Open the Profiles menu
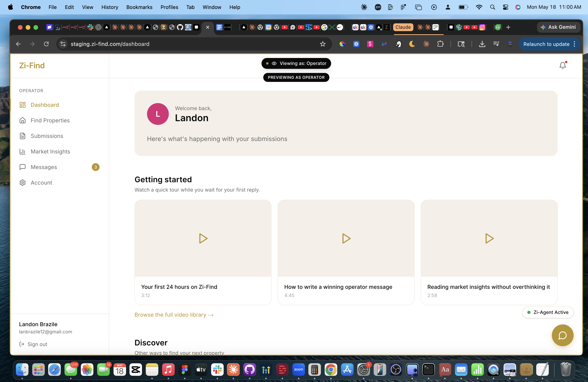588x382 pixels. point(169,7)
